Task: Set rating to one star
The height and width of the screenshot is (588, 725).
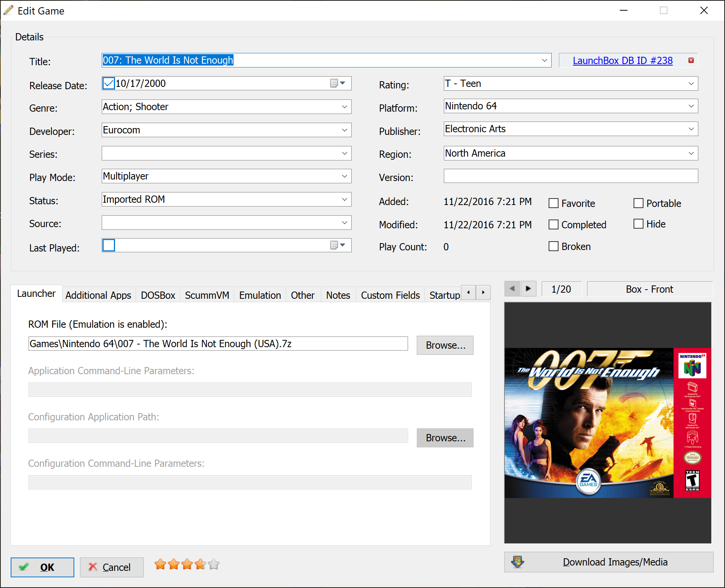Action: [x=160, y=564]
